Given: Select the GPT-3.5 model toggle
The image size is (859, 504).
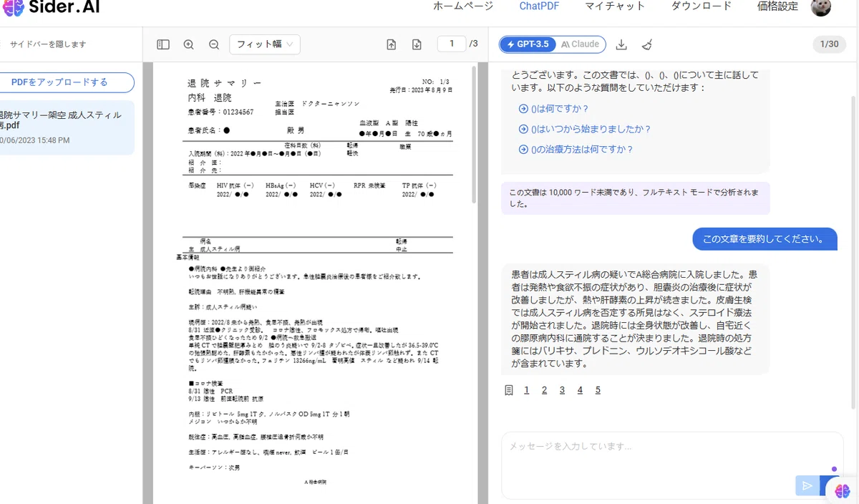Looking at the screenshot, I should [528, 44].
